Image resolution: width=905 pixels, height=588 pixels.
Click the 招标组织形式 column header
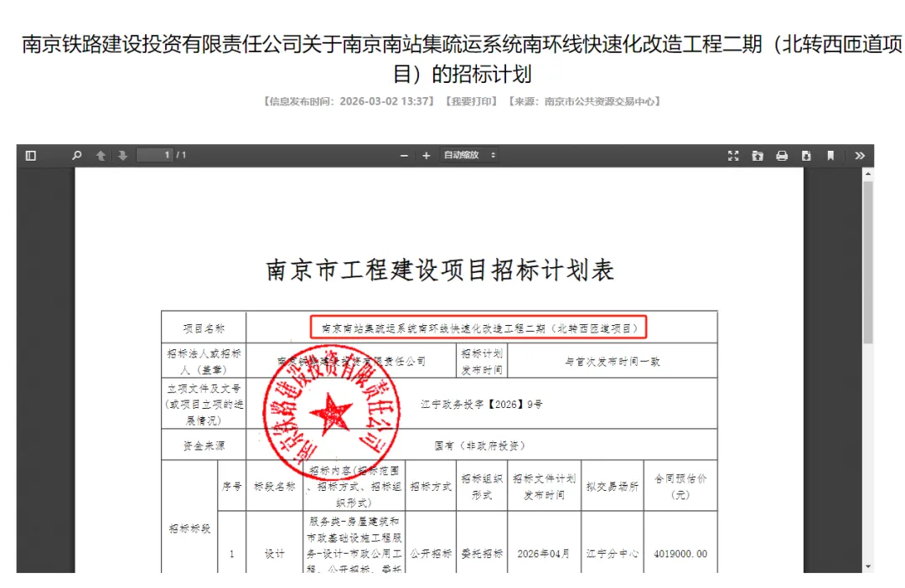pyautogui.click(x=482, y=487)
